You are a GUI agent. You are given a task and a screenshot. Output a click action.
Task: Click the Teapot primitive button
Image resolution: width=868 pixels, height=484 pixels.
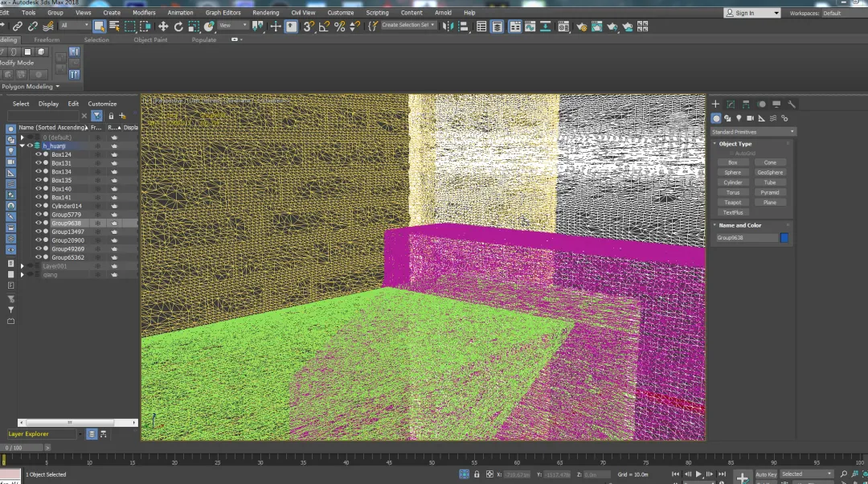[x=732, y=203]
